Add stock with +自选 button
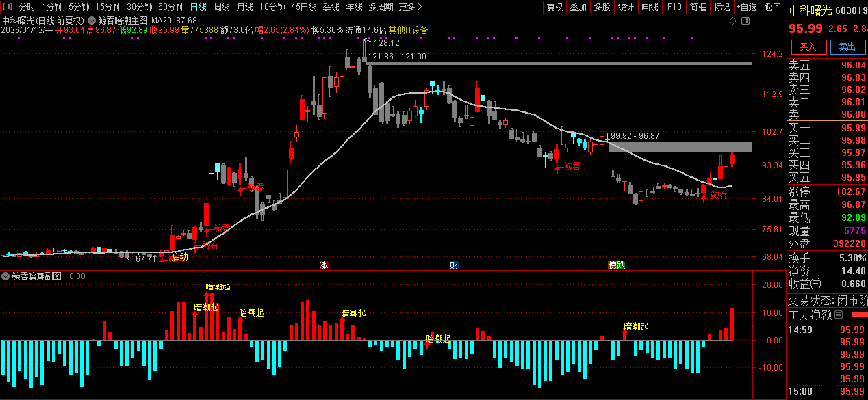868x400 pixels. (746, 7)
